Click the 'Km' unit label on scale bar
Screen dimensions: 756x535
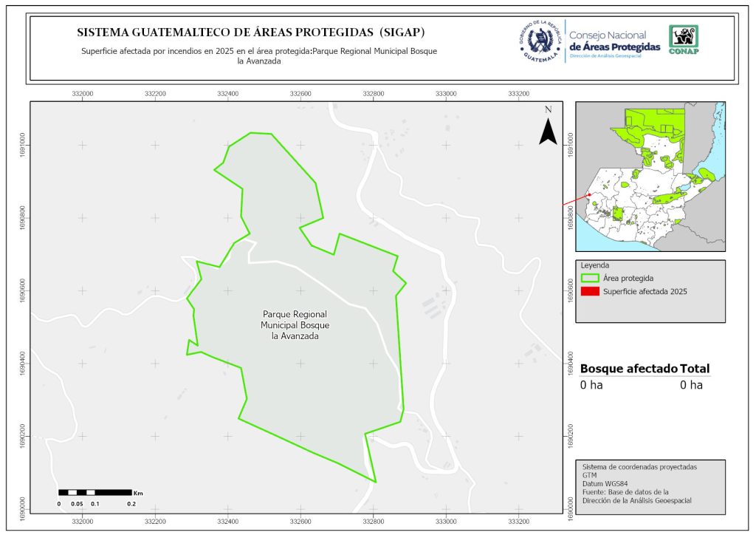coord(138,493)
